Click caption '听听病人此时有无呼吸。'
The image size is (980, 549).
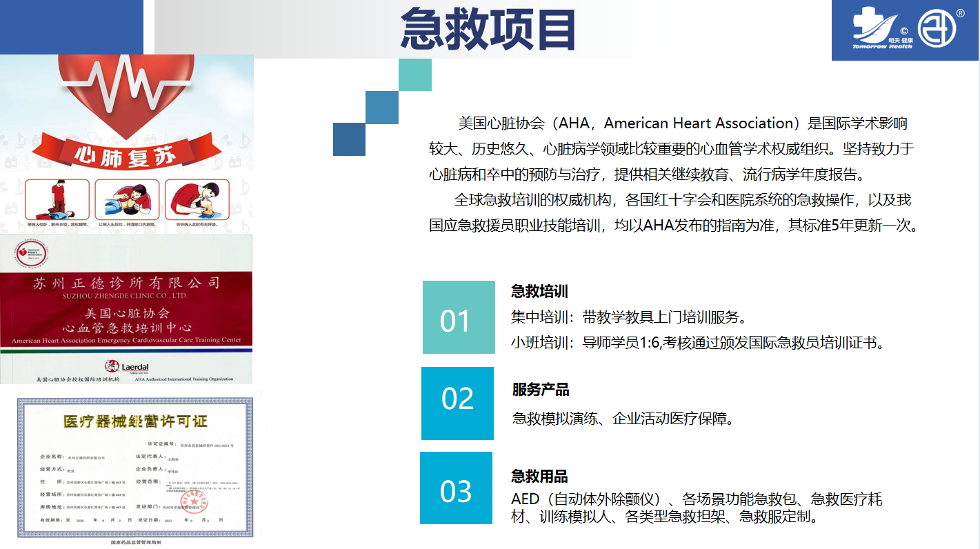point(197,225)
